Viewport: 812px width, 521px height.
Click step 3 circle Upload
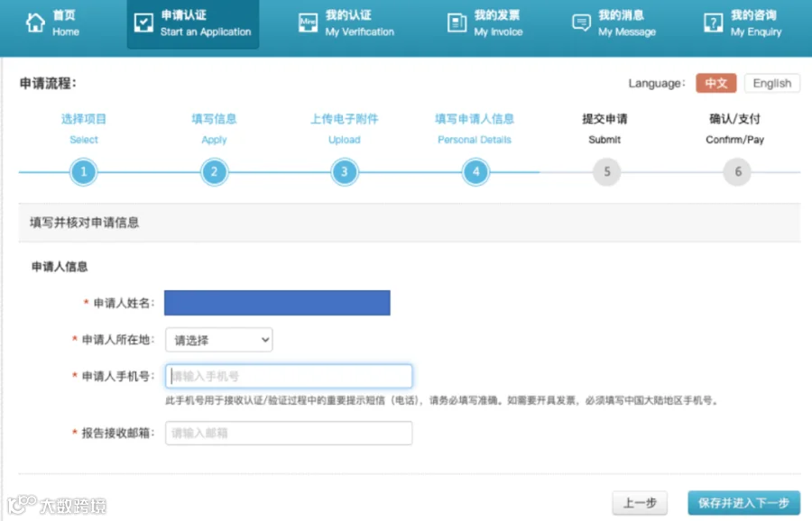pos(345,172)
